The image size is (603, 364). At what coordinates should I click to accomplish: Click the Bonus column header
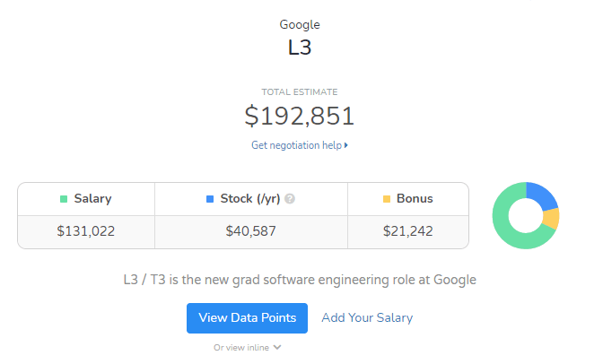408,199
